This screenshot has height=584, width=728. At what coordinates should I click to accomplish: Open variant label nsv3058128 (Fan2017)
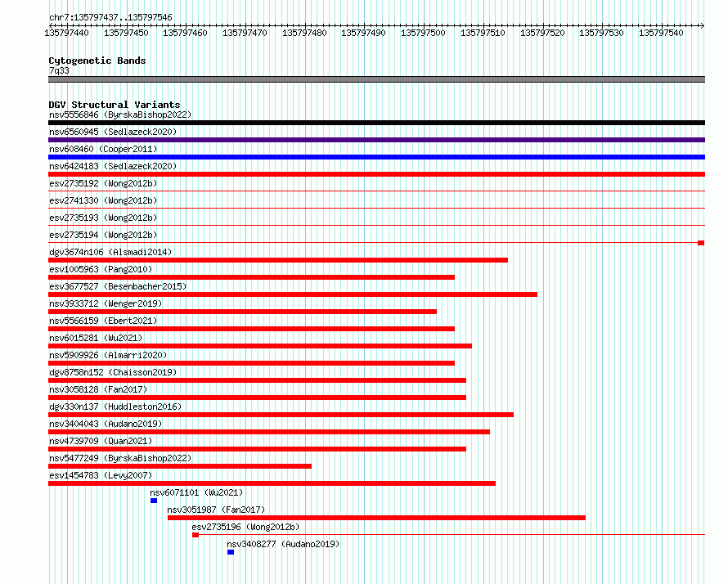pos(98,389)
